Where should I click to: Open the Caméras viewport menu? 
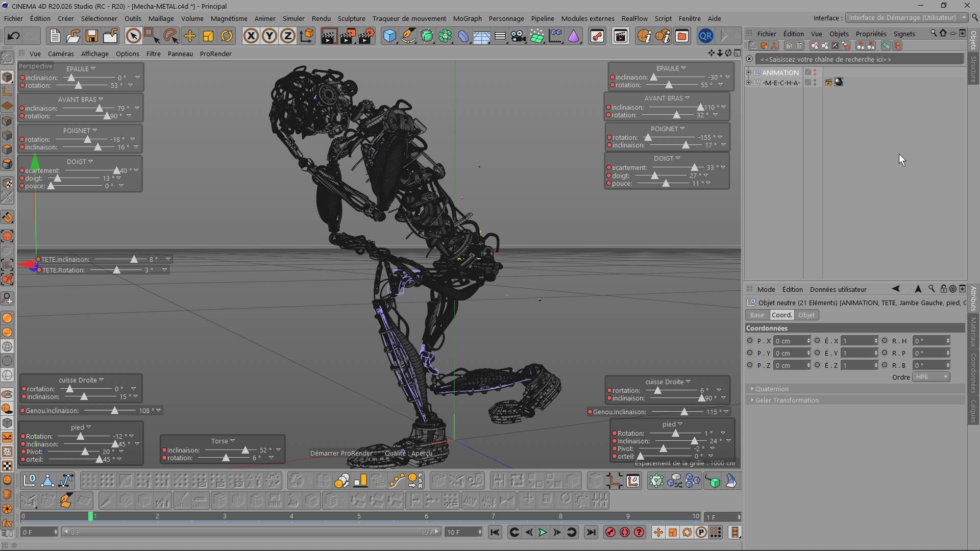61,54
